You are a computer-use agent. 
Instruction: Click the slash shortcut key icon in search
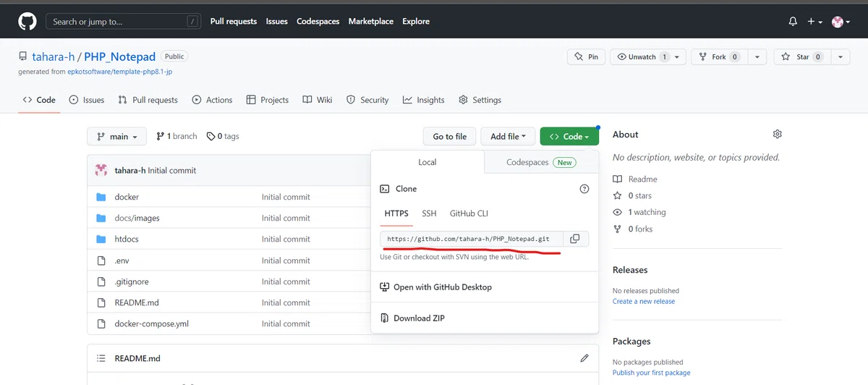(x=192, y=22)
